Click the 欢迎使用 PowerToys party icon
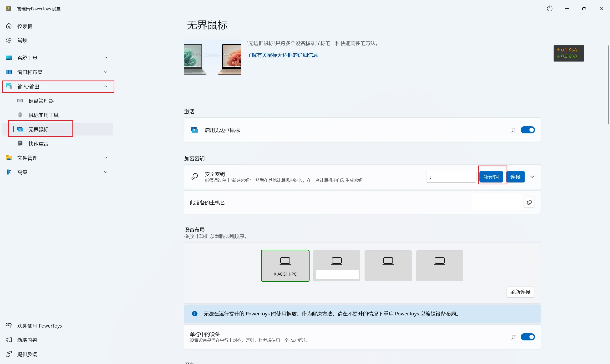This screenshot has height=364, width=610. 9,325
